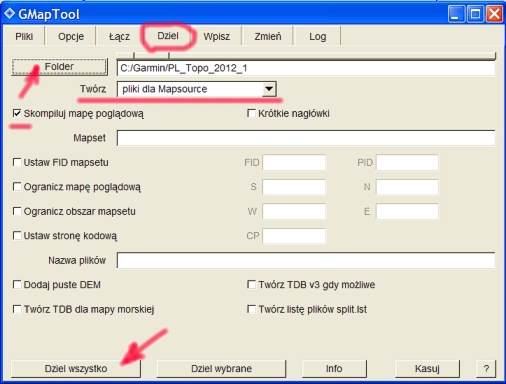Uncheck Skompiluj mapę poglądową
This screenshot has width=506, height=384.
coord(17,113)
